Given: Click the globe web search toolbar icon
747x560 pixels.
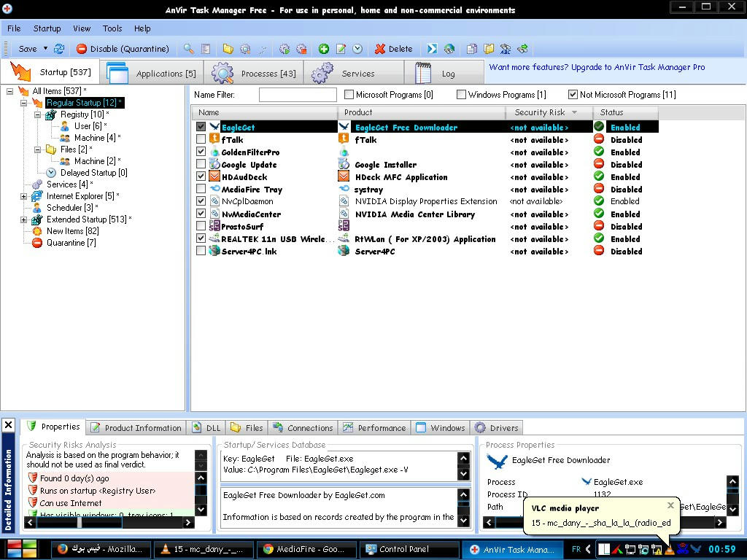Looking at the screenshot, I should [449, 49].
